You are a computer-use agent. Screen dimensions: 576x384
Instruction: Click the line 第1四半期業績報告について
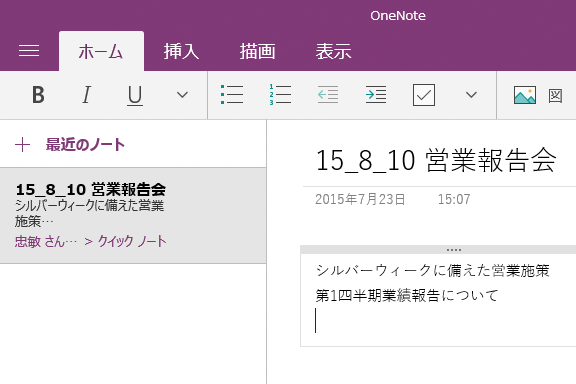point(407,295)
